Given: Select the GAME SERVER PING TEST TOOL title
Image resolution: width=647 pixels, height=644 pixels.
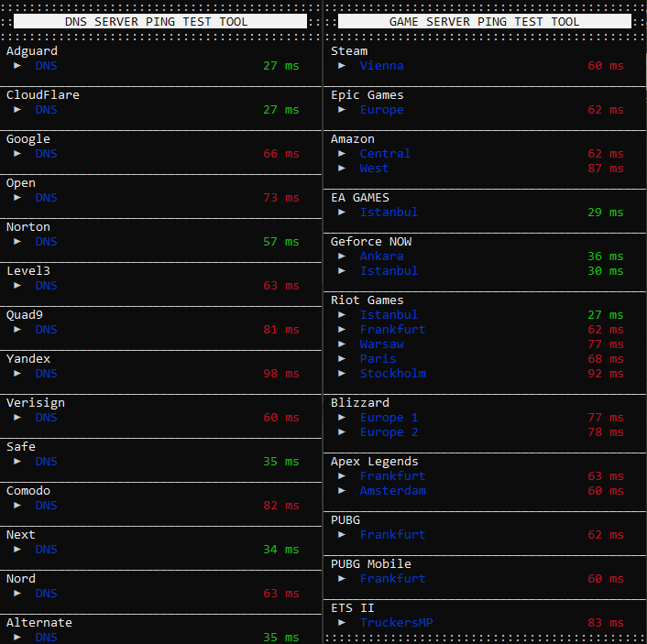Looking at the screenshot, I should coord(484,21).
